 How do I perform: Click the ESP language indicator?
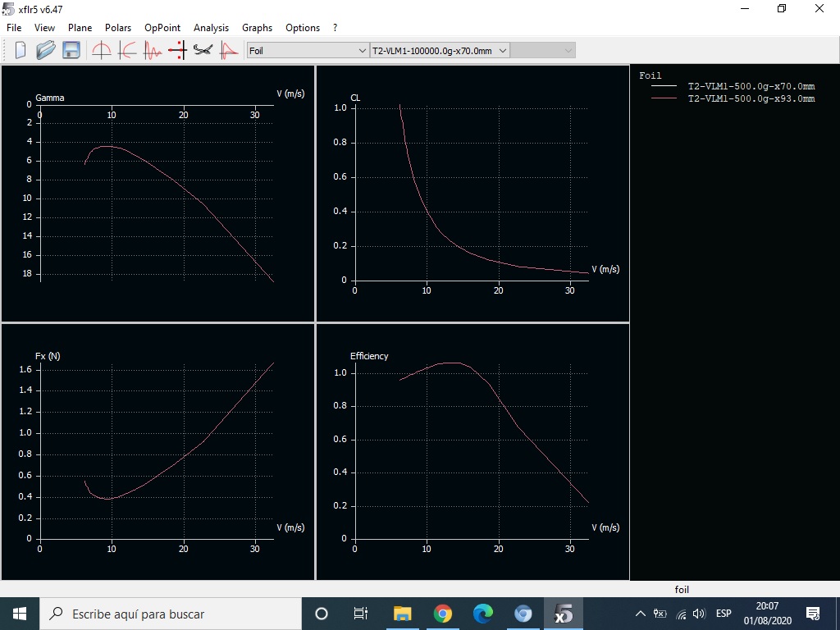click(x=724, y=614)
